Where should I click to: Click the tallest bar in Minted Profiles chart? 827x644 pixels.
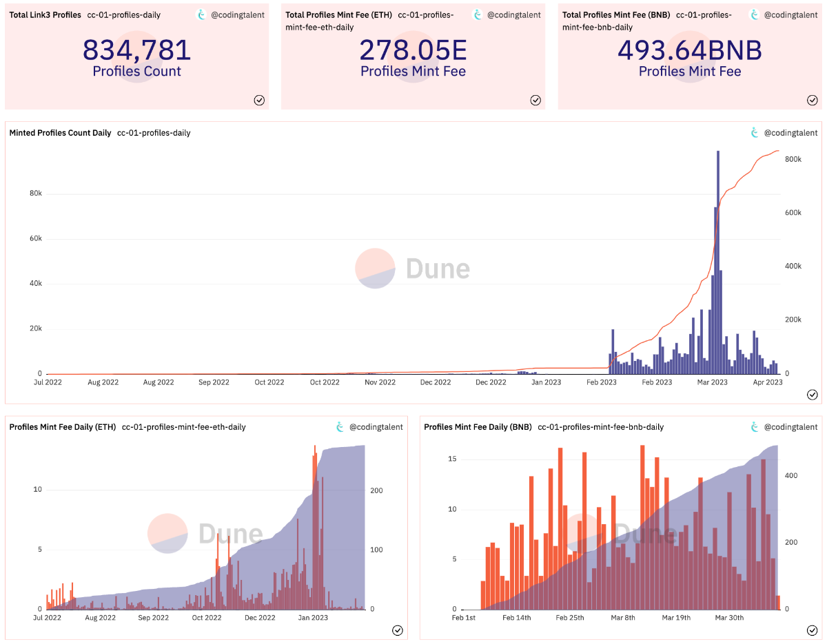(717, 262)
